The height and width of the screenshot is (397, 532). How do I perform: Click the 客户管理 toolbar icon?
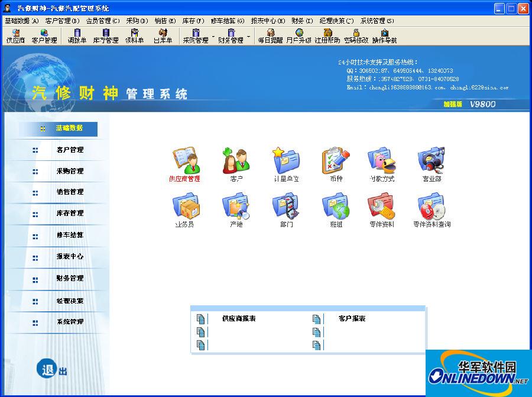pos(44,36)
